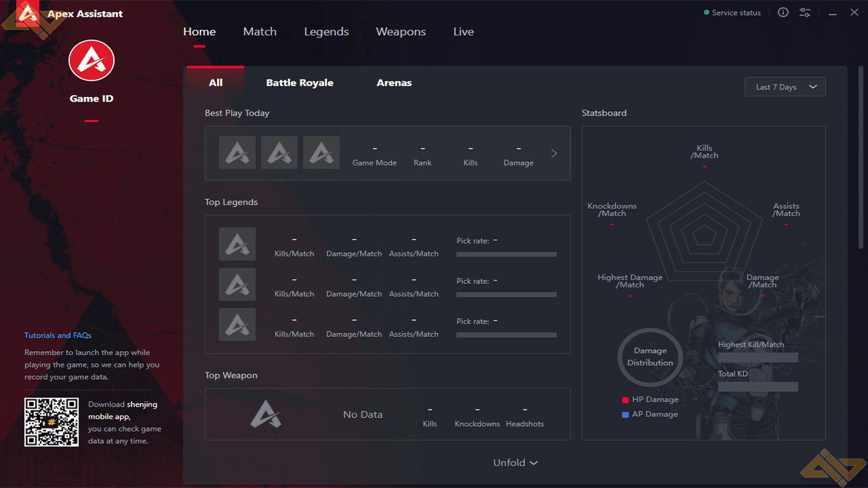This screenshot has width=868, height=488.
Task: Click the Assists /Match radar label
Action: point(786,210)
